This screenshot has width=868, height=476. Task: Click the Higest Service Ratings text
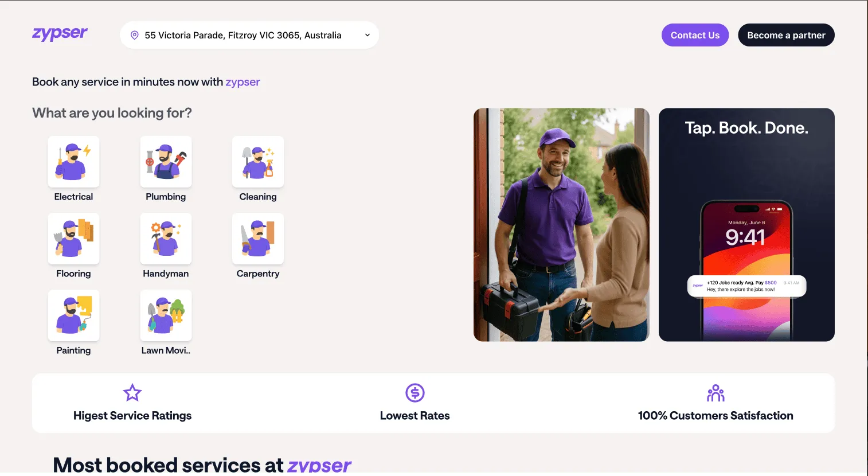coord(132,416)
